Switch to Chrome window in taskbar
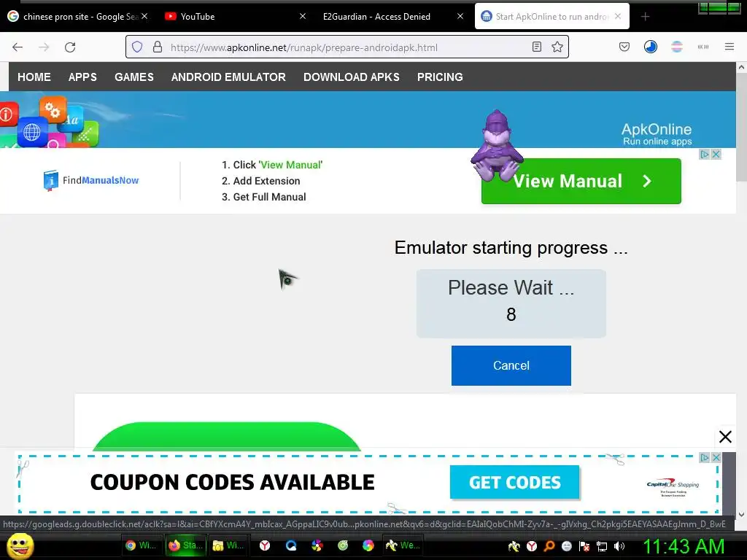The height and width of the screenshot is (560, 747). [141, 545]
